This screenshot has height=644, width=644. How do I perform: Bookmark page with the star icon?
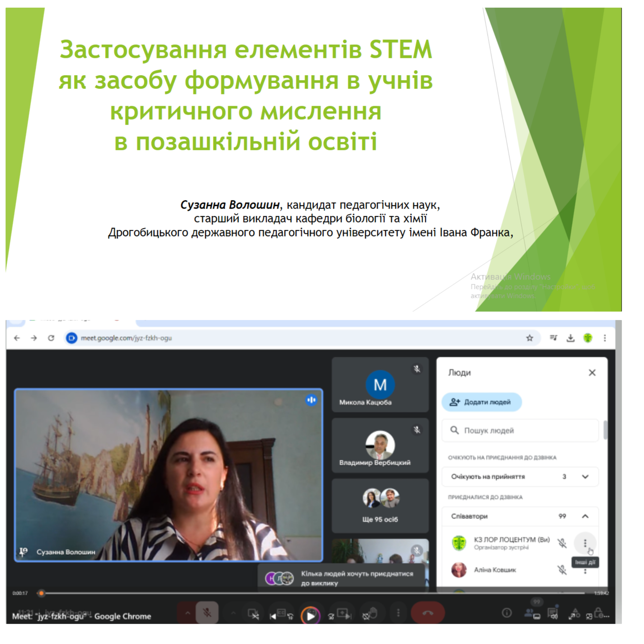(530, 338)
